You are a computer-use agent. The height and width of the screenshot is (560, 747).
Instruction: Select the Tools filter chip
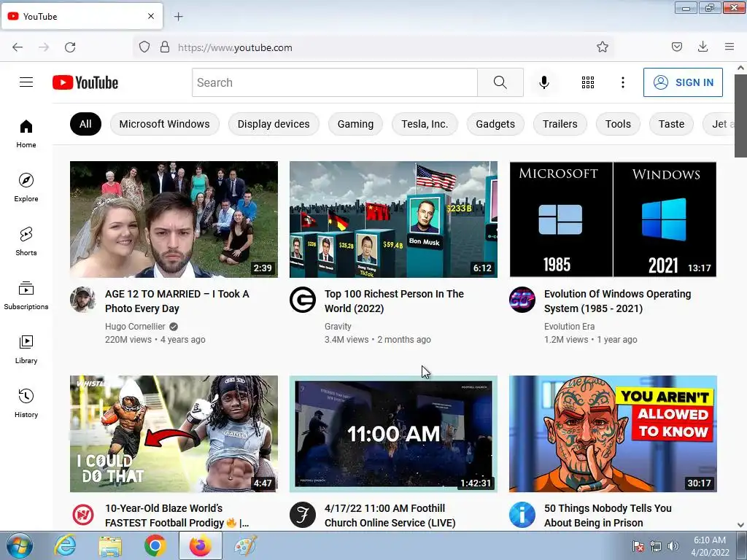pyautogui.click(x=618, y=124)
